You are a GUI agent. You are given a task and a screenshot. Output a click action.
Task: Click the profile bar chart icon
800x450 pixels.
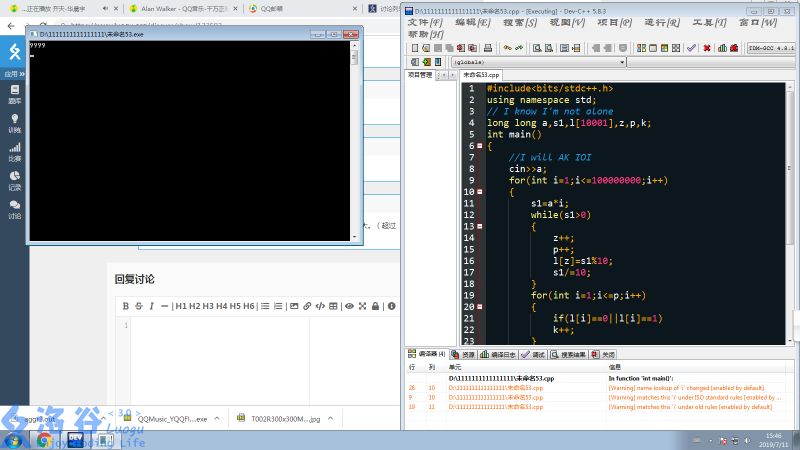[x=721, y=47]
